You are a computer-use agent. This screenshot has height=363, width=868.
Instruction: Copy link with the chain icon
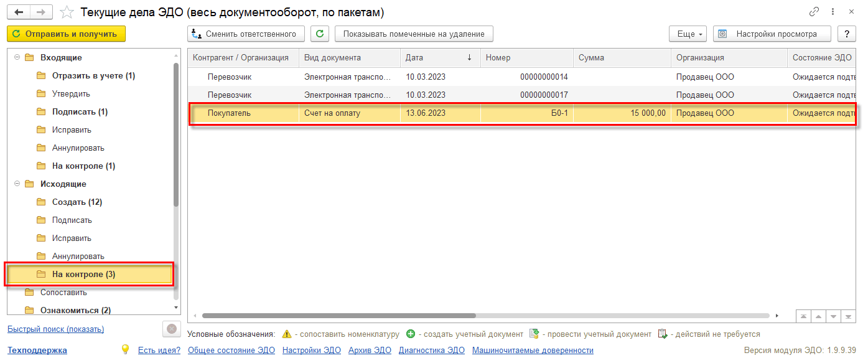[814, 12]
